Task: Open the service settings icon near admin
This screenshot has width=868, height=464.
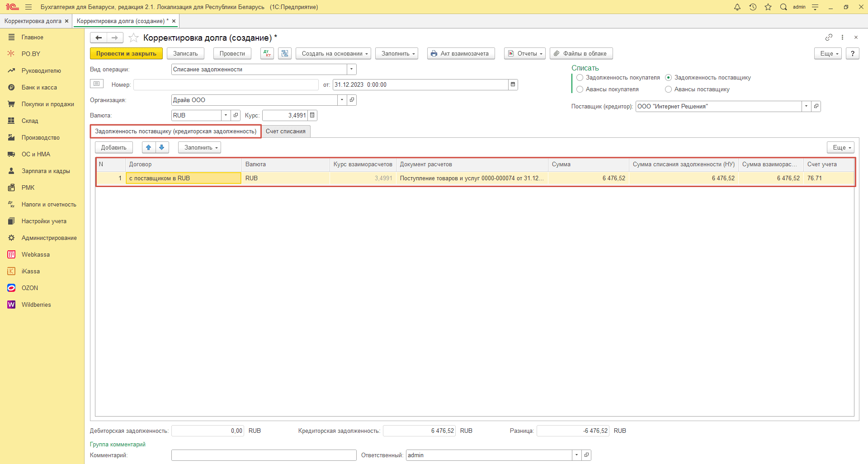Action: pos(815,7)
